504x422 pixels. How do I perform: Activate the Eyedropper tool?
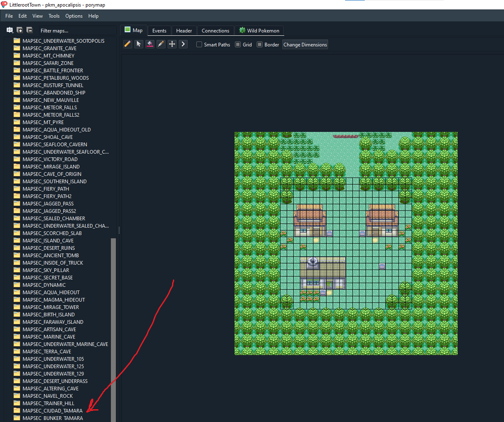coord(161,44)
